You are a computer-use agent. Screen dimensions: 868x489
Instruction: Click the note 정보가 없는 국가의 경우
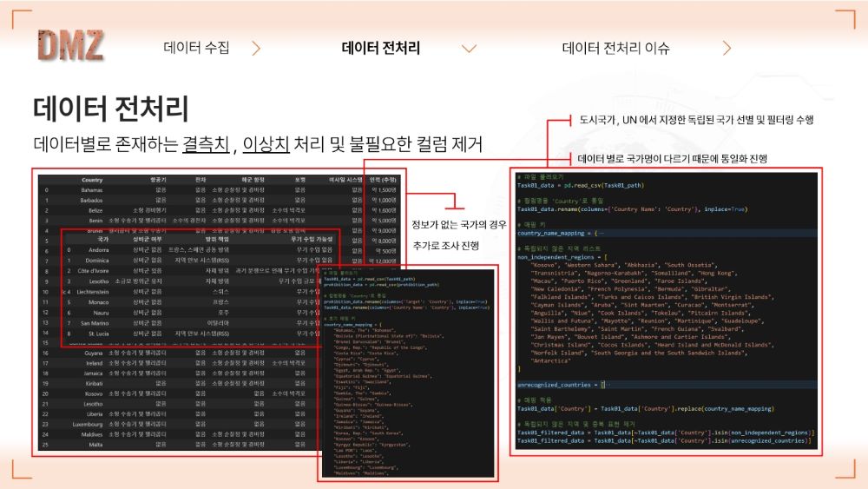click(458, 224)
